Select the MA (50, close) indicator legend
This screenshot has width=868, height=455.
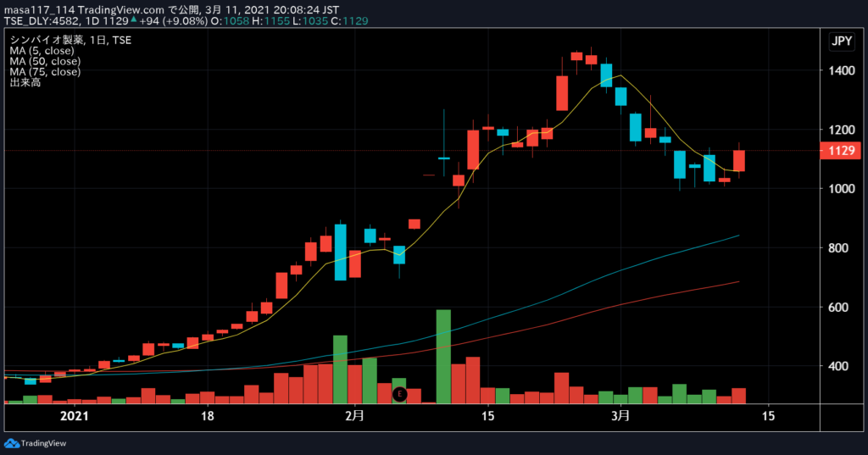click(45, 62)
